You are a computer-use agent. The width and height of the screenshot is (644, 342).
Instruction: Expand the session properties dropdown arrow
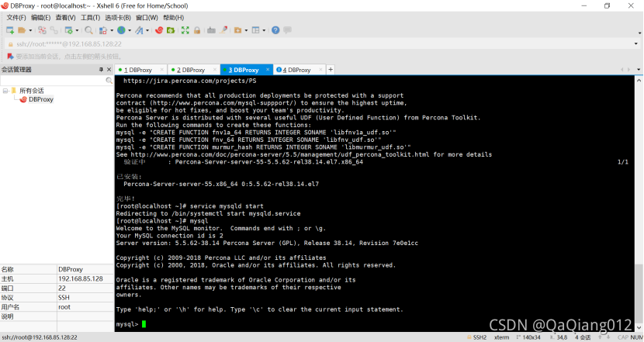pyautogui.click(x=77, y=30)
